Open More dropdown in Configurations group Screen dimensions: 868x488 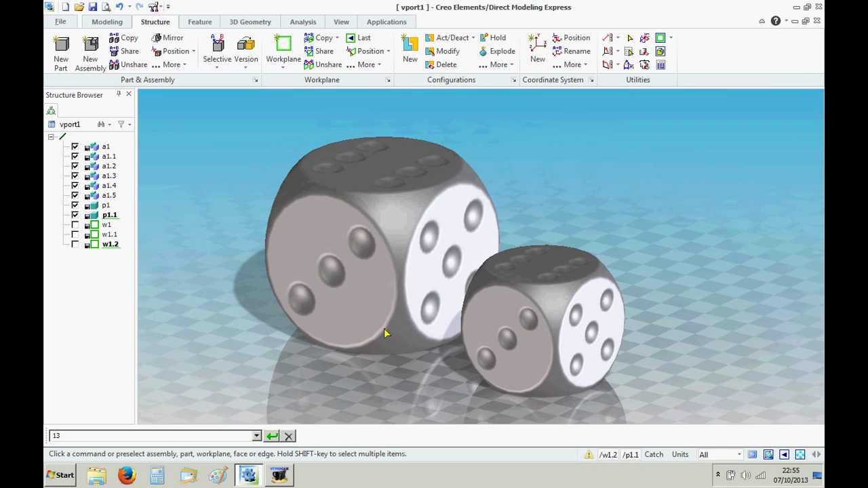[496, 65]
